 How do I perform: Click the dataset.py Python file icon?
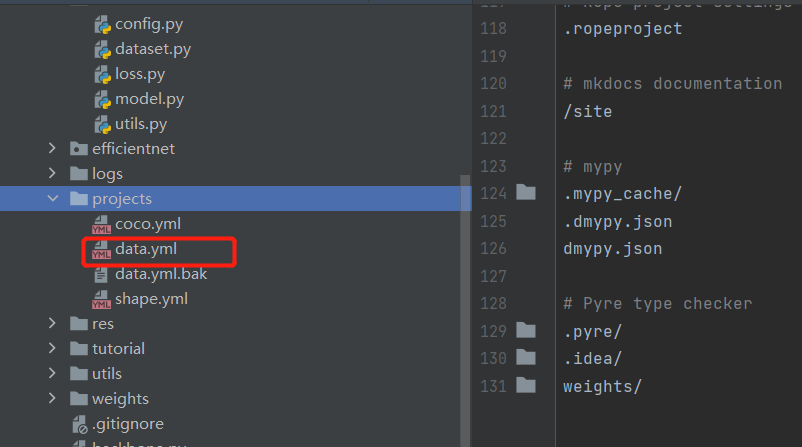click(102, 49)
